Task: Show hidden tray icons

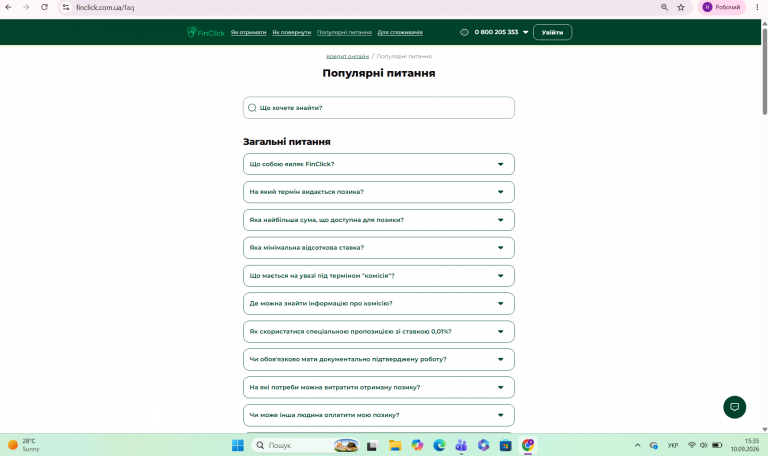Action: pyautogui.click(x=637, y=445)
